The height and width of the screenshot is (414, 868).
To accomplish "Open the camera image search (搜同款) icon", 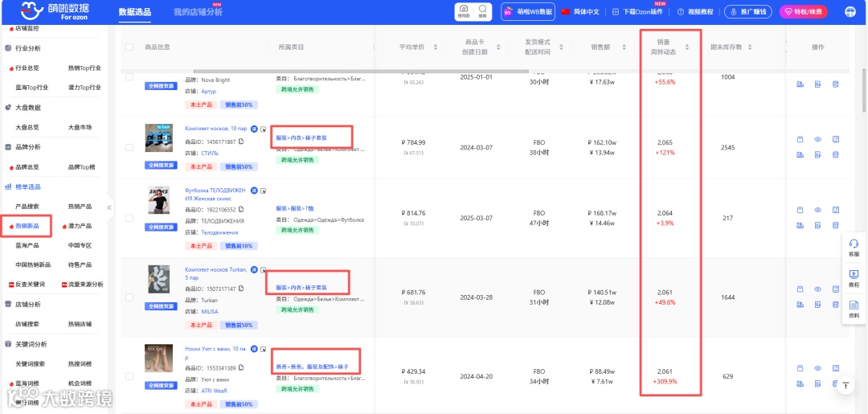I will click(464, 11).
